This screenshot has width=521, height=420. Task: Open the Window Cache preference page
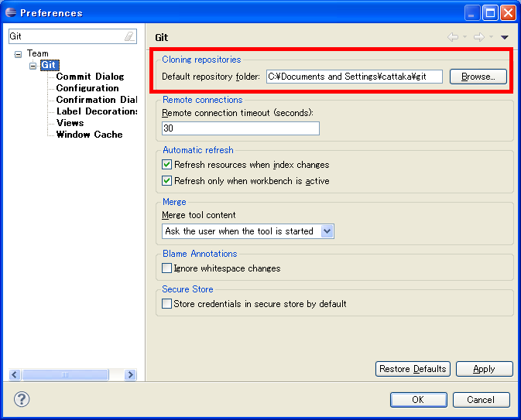tap(89, 135)
